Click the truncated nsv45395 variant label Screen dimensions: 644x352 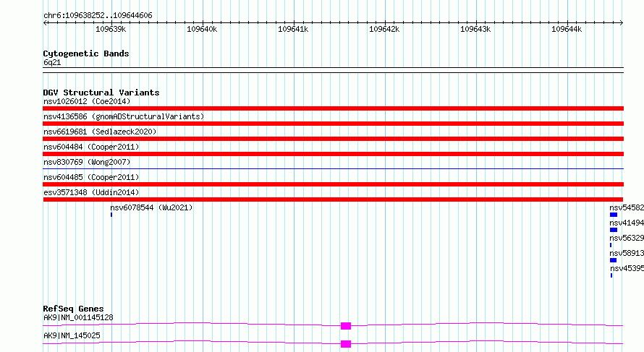[x=627, y=268]
